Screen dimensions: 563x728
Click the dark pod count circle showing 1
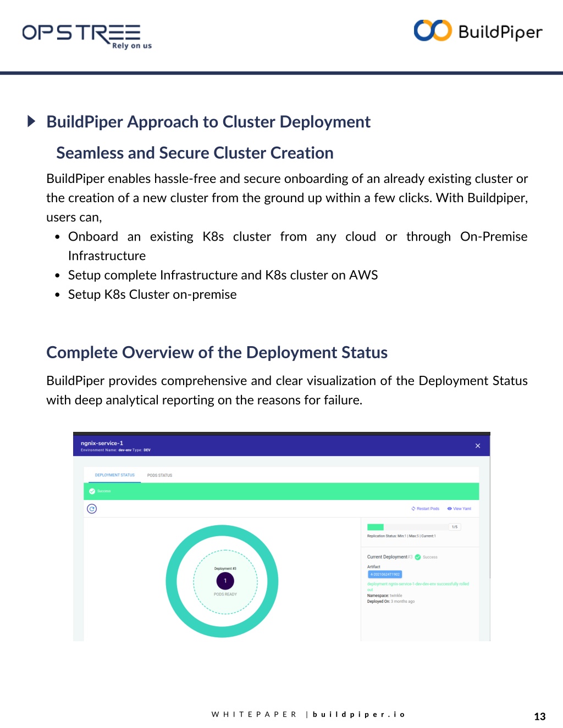pyautogui.click(x=225, y=581)
